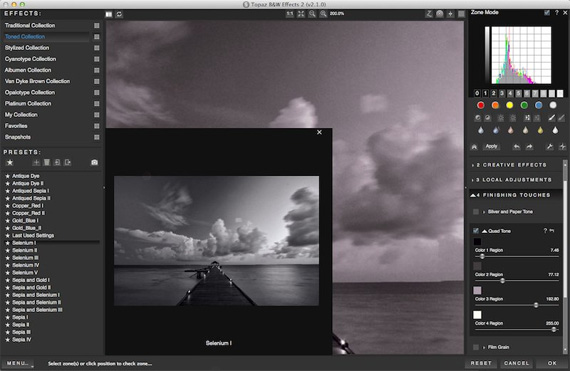Click the RESET button

tap(481, 363)
